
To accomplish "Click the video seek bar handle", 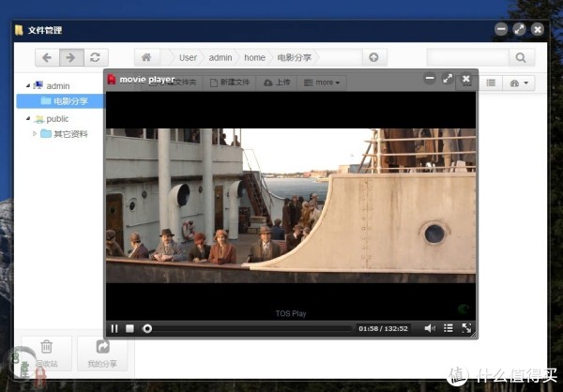I will [147, 328].
